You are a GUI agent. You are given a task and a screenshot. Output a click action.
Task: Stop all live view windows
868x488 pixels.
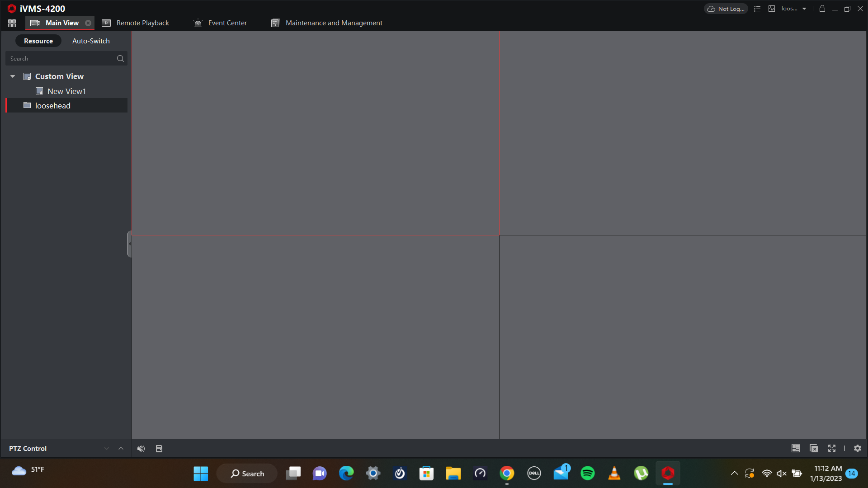(x=814, y=448)
